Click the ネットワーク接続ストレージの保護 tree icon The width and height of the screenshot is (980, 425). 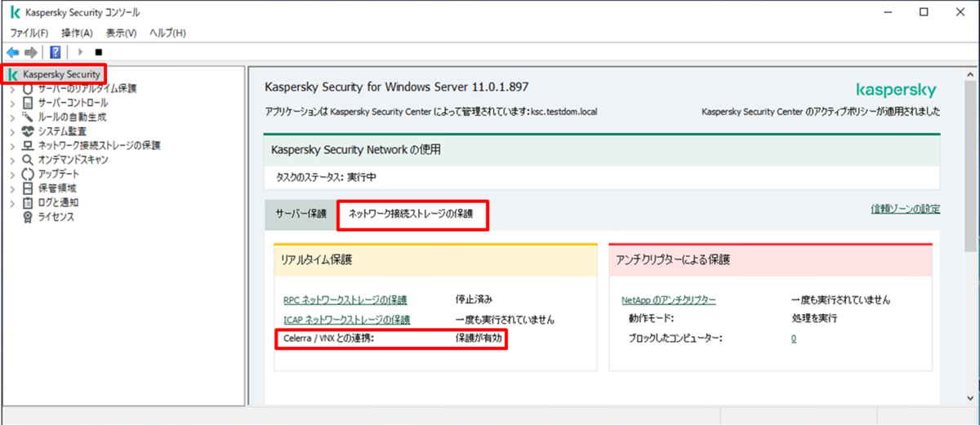[x=29, y=145]
